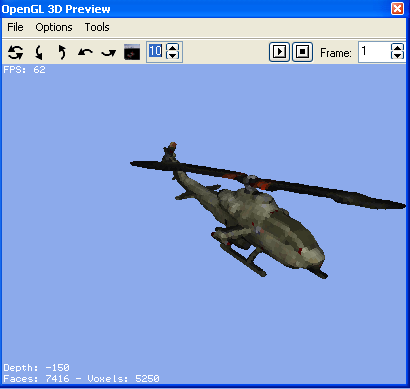Stop the animation playback
The height and width of the screenshot is (389, 410).
302,52
